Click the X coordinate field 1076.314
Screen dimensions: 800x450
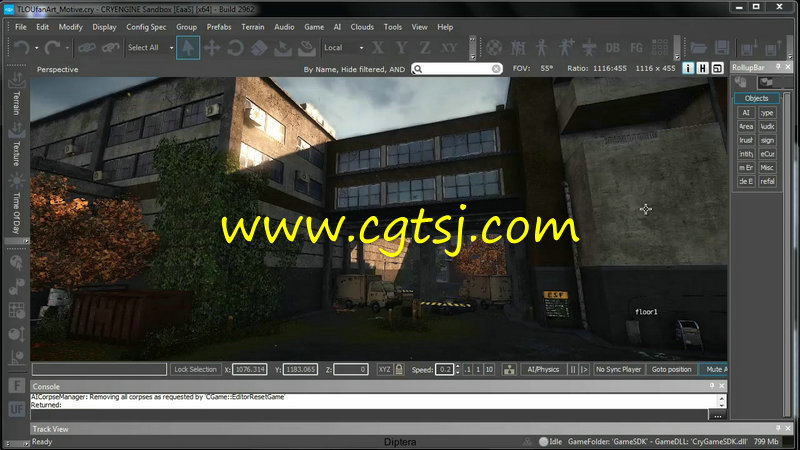tap(250, 369)
